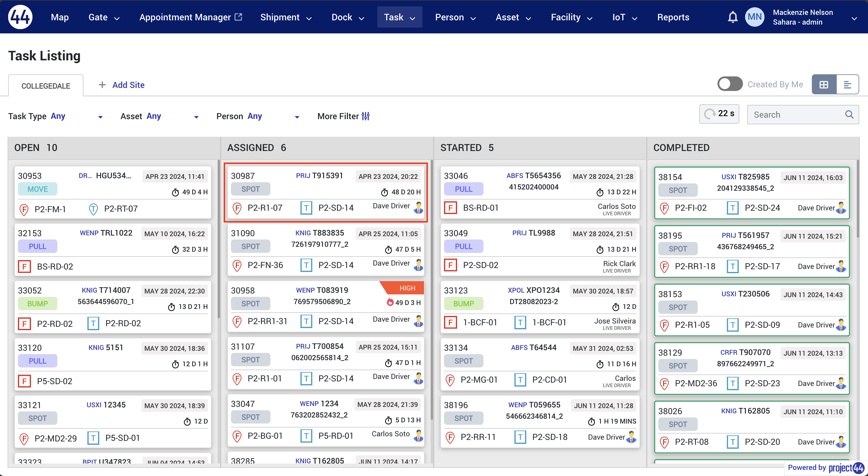Click the Completed column scrollbar
The width and height of the screenshot is (868, 476).
tap(858, 199)
